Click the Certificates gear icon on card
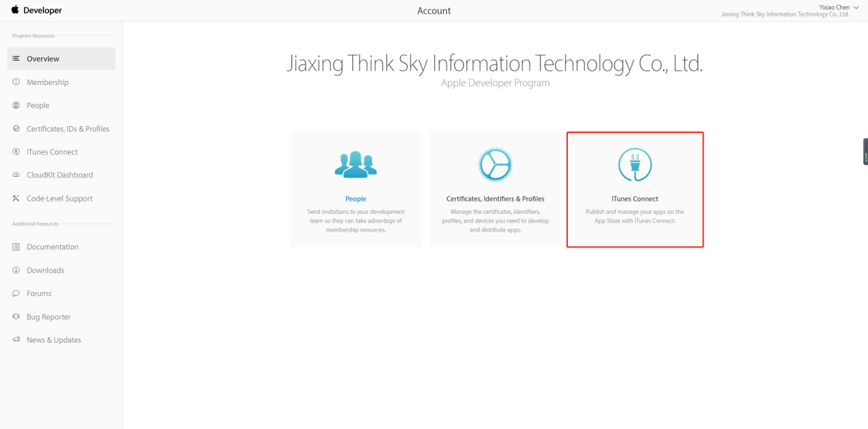 click(495, 164)
